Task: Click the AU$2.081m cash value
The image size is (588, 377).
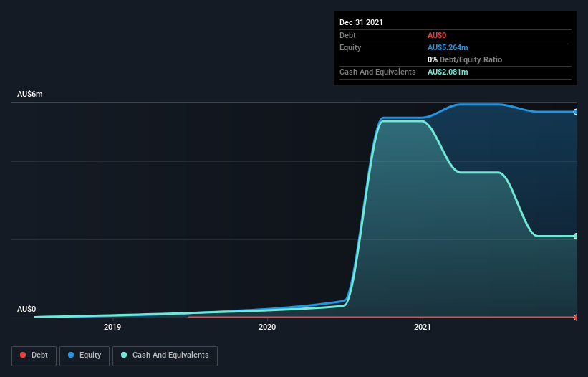Action: pyautogui.click(x=448, y=72)
